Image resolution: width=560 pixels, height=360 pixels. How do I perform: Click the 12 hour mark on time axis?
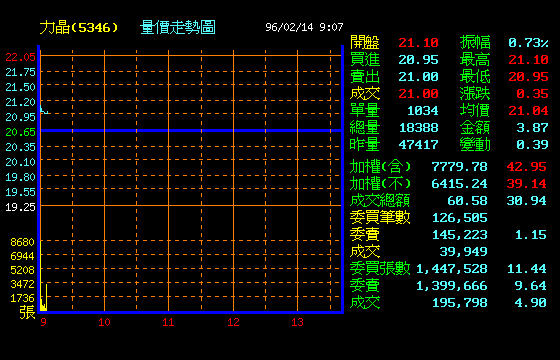[233, 322]
